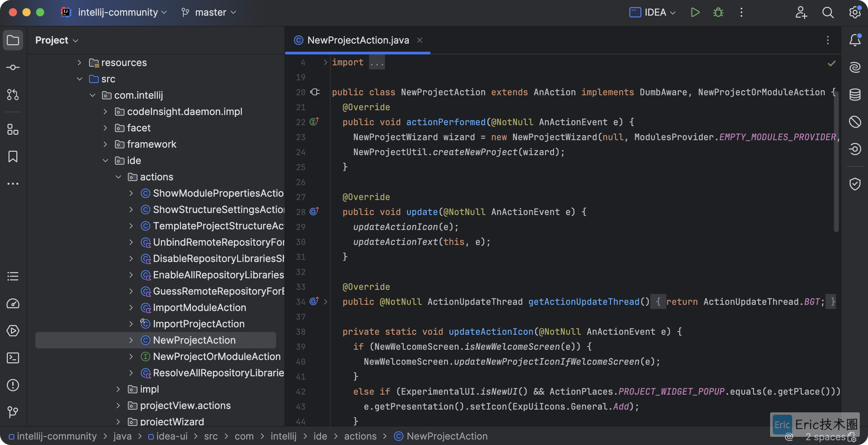Debug the IDEA configuration
Image resolution: width=868 pixels, height=445 pixels.
pyautogui.click(x=718, y=13)
